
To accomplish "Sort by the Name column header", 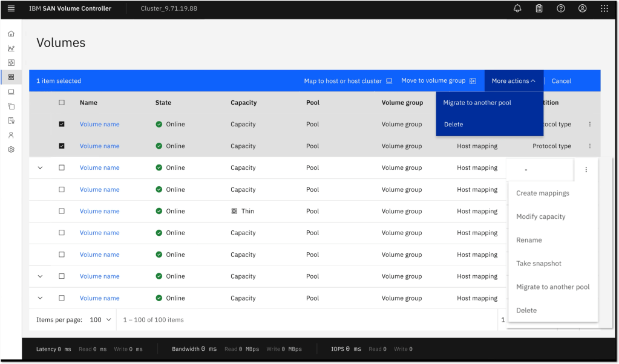I will pyautogui.click(x=88, y=103).
